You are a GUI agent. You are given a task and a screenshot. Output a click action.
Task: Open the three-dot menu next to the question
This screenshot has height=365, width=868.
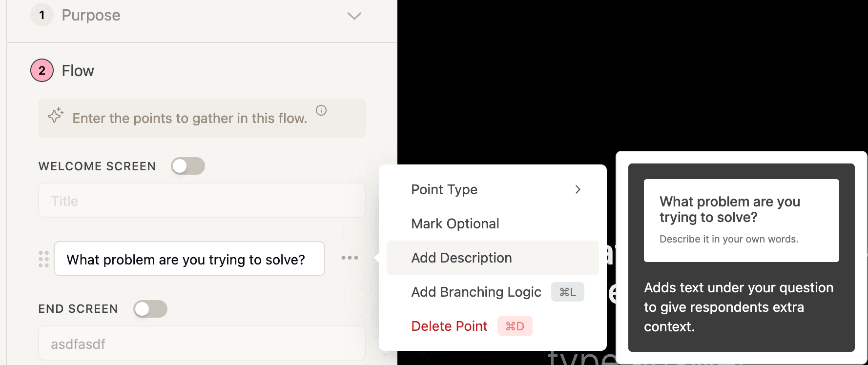pos(349,258)
